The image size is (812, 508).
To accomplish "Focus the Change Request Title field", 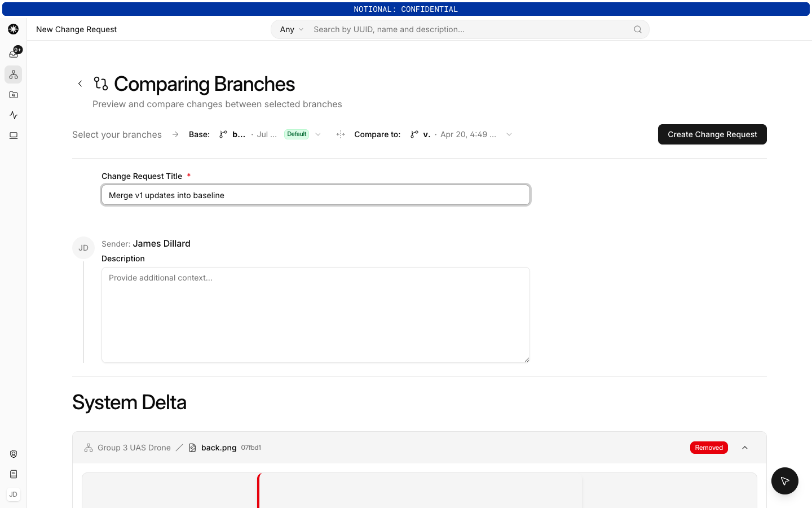I will click(x=316, y=195).
